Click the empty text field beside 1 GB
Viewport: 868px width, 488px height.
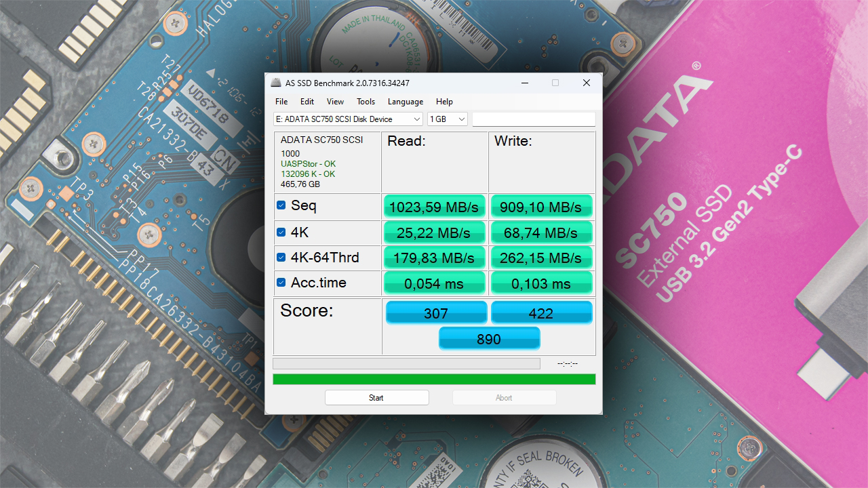coord(534,119)
